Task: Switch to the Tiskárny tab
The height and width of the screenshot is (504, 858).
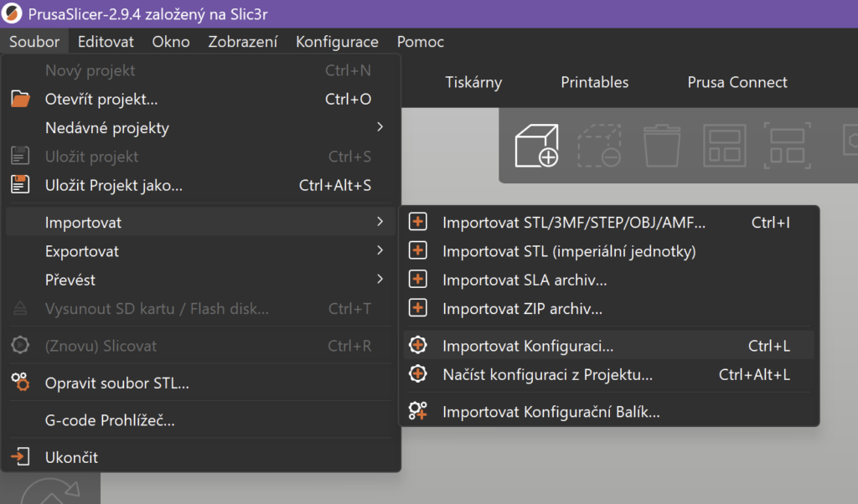Action: 473,82
